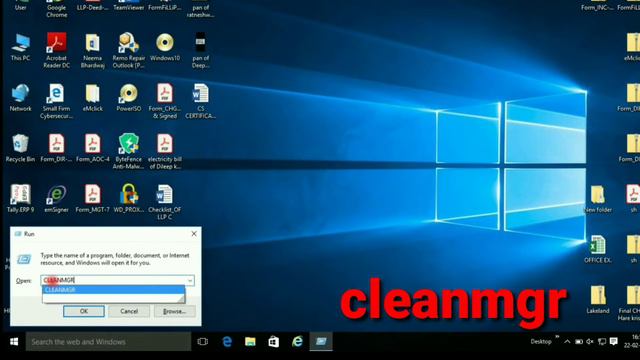Open Recycle Bin
Image resolution: width=640 pixels, height=360 pixels.
pos(20,148)
